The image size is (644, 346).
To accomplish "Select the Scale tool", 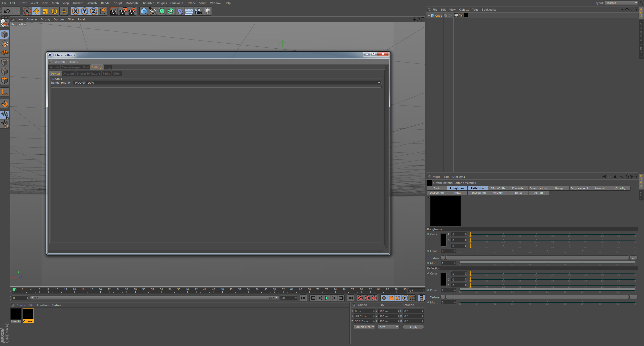I will click(x=45, y=11).
